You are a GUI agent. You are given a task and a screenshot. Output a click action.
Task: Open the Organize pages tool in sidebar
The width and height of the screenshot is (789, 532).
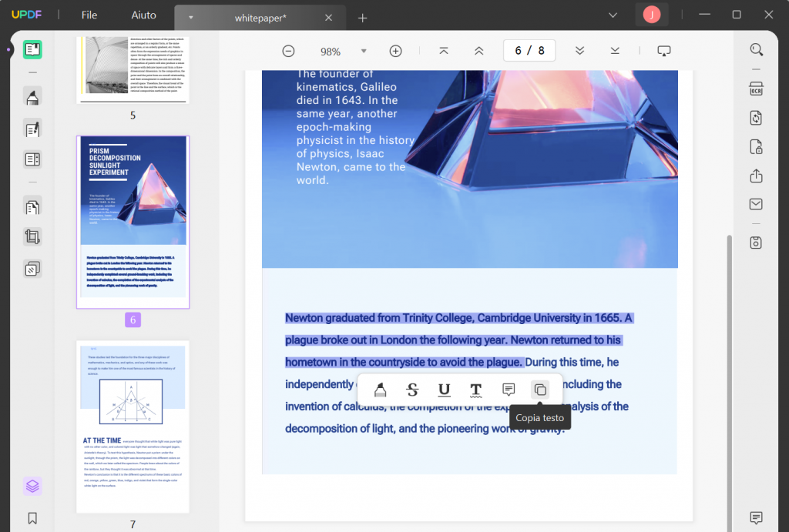[x=32, y=206]
